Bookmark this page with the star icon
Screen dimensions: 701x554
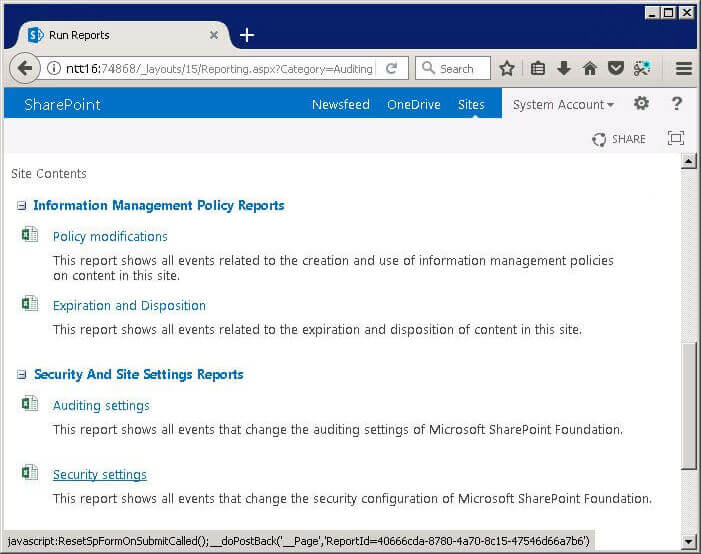(x=507, y=68)
